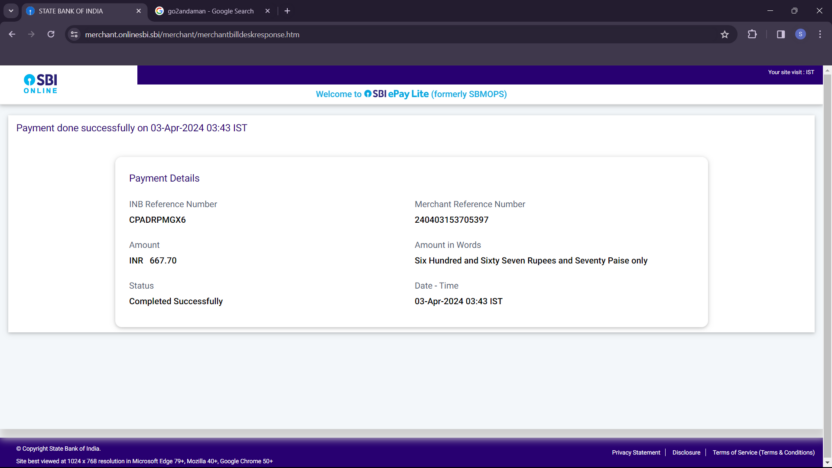Open the Privacy Statement link
832x468 pixels.
coord(636,453)
